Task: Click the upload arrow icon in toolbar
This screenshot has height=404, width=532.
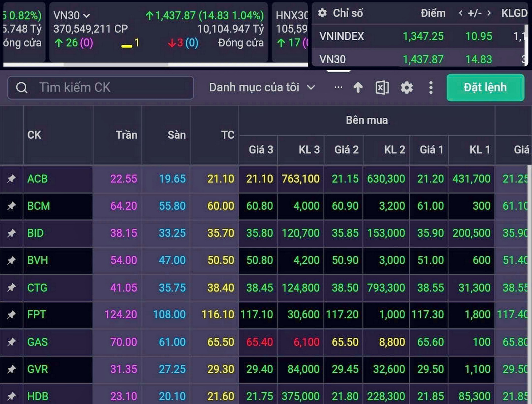Action: coord(358,88)
